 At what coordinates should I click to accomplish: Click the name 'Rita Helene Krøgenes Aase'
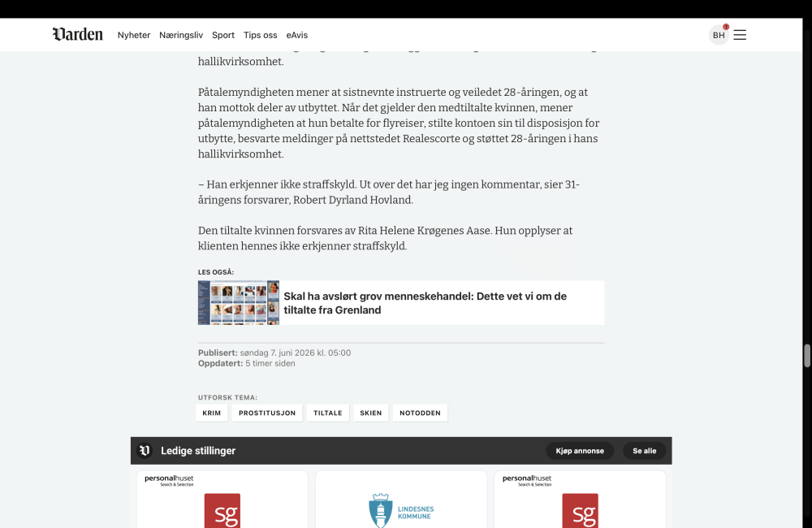click(424, 231)
